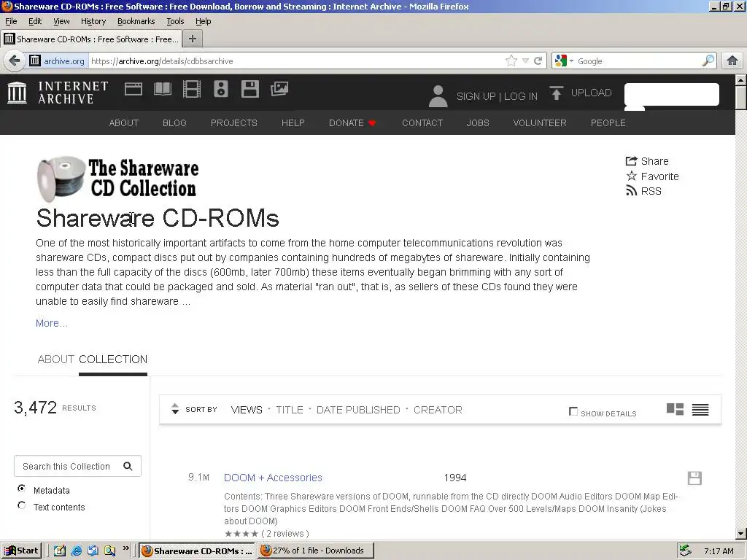Screen dimensions: 747x560
Task: Open the Images section icon
Action: (x=279, y=89)
